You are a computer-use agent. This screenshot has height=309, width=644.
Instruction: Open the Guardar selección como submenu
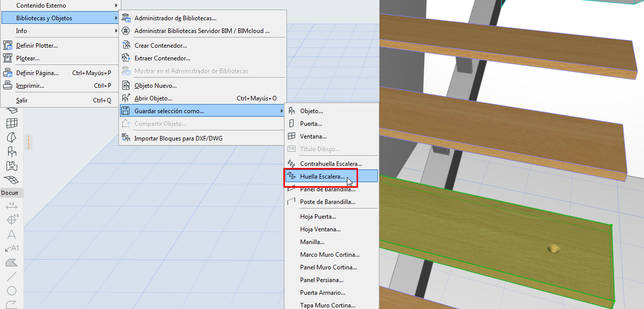pos(202,111)
